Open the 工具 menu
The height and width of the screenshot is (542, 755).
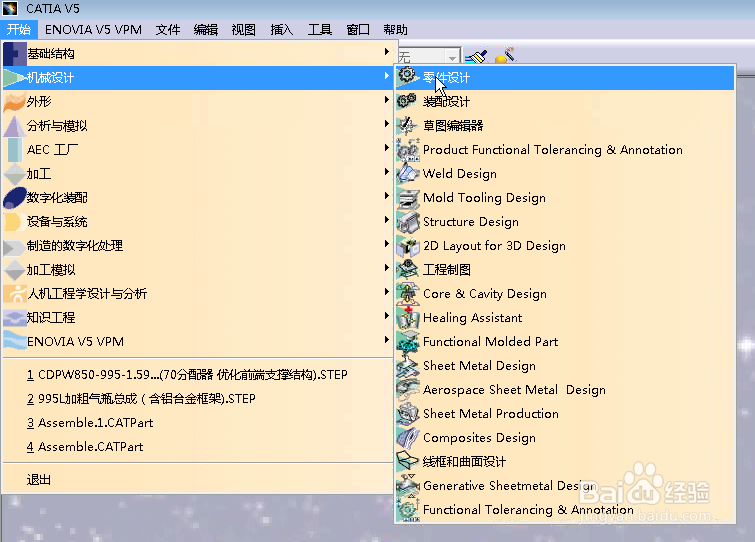(320, 30)
